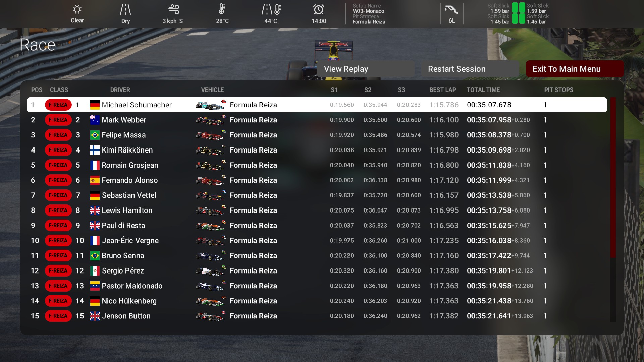Exit To Main Menu
The image size is (644, 362).
575,69
